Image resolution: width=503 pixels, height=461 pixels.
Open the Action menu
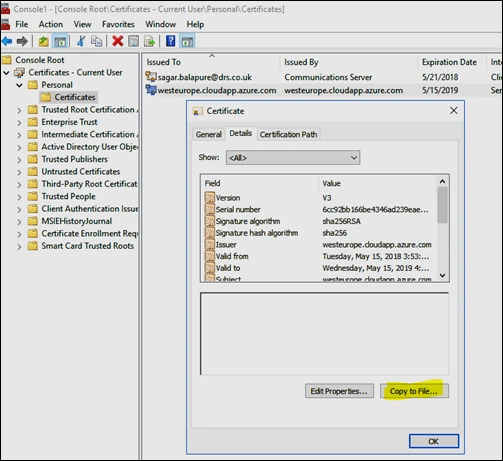[x=51, y=24]
